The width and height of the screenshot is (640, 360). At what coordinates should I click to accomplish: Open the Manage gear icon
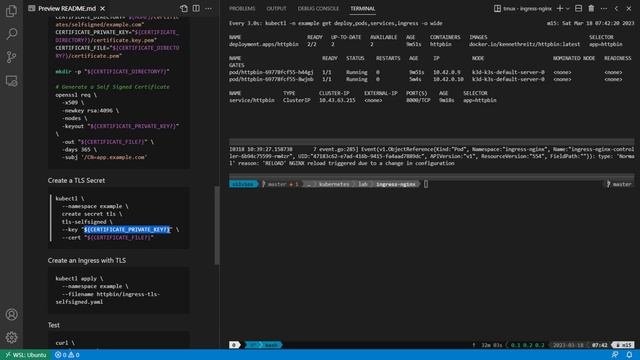[x=11, y=337]
